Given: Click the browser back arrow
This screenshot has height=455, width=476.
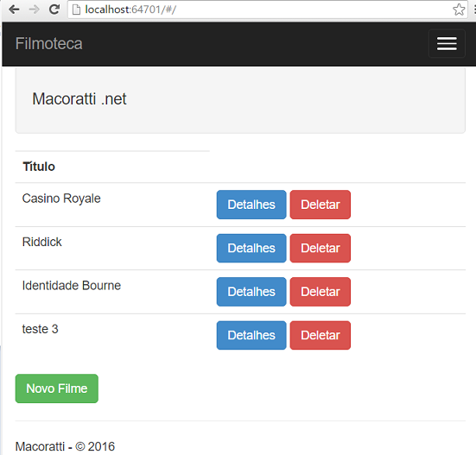Looking at the screenshot, I should [x=14, y=9].
